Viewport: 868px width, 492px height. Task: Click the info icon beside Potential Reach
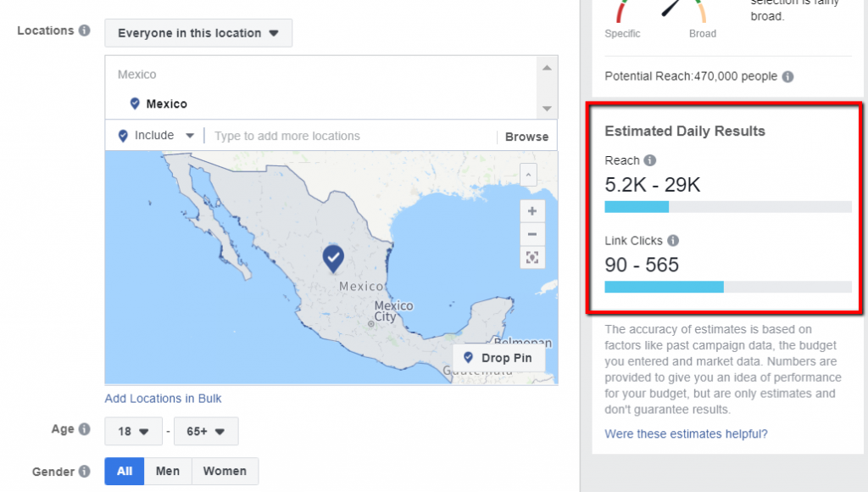pyautogui.click(x=787, y=76)
